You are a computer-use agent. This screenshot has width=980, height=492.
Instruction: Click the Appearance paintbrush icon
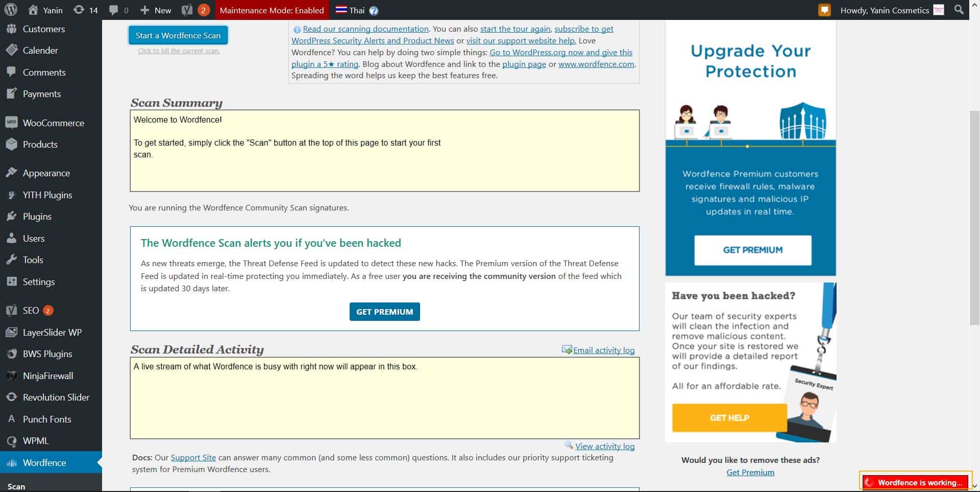click(x=11, y=173)
